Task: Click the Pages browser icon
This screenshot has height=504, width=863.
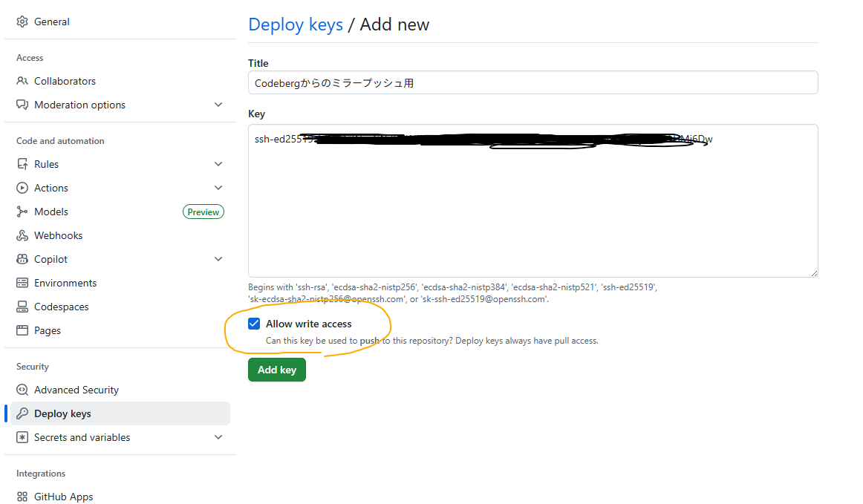Action: click(22, 330)
